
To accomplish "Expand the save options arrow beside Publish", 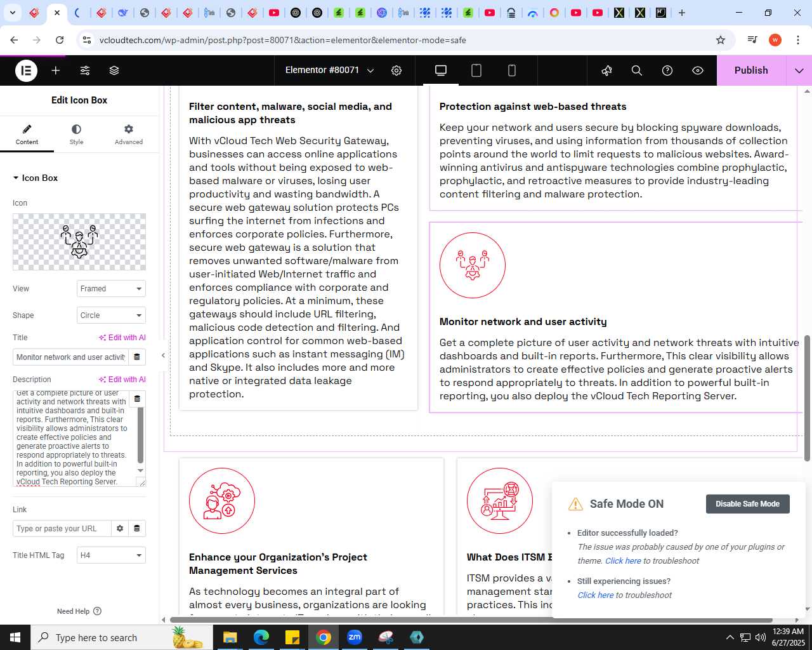I will tap(799, 70).
